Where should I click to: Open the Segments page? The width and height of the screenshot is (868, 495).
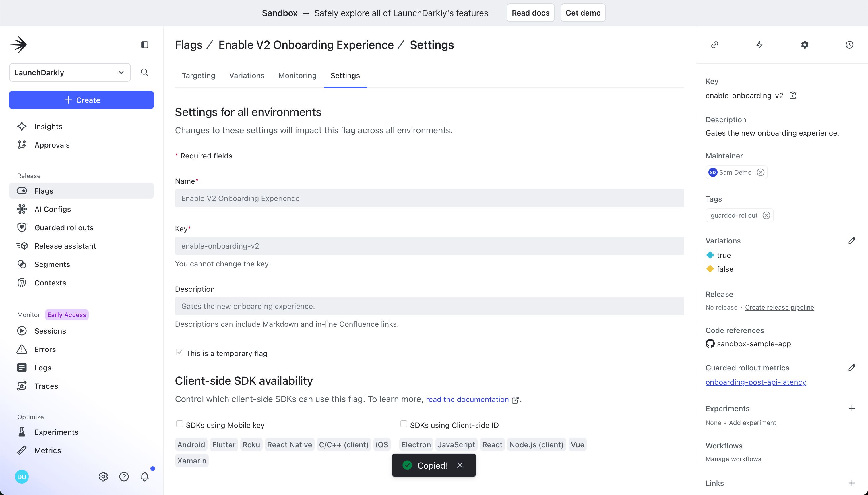[x=82, y=264]
